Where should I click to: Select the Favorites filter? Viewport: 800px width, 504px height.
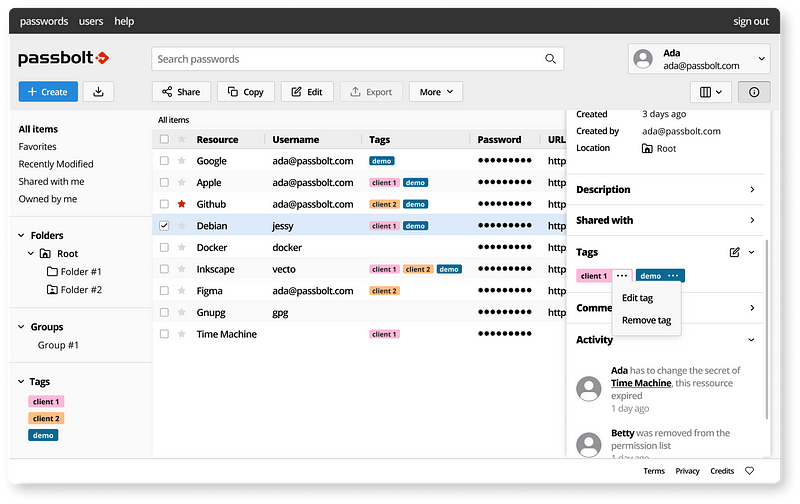click(37, 146)
